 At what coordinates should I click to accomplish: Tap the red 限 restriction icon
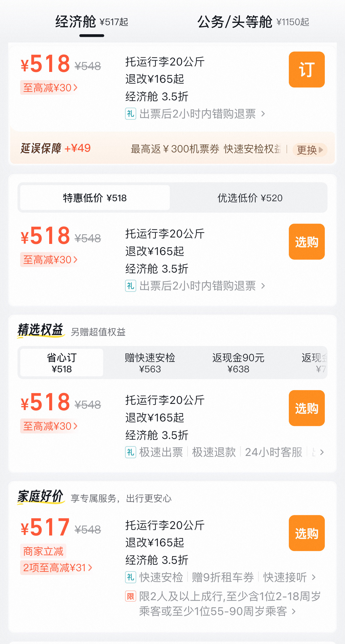(x=131, y=596)
